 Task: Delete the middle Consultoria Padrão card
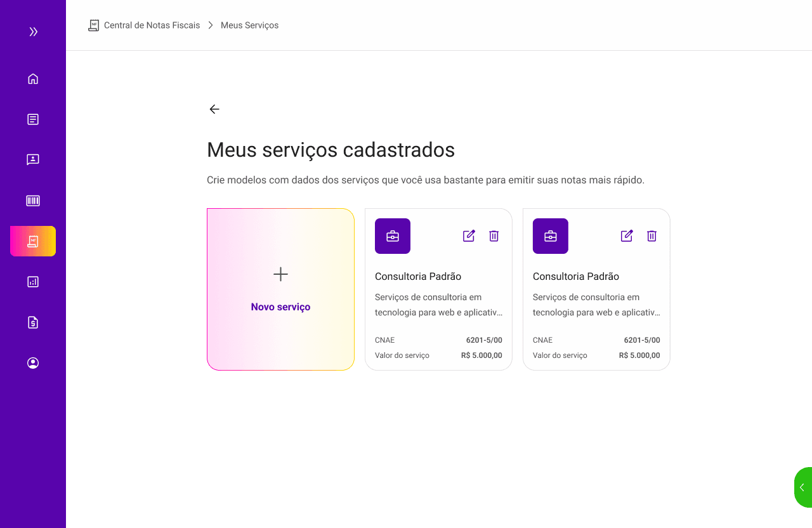(494, 236)
